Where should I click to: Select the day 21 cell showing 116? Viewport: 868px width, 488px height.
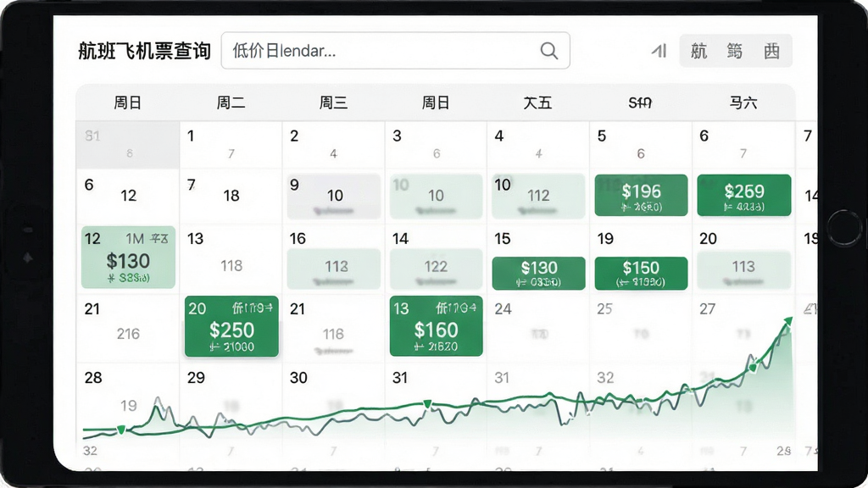[x=333, y=328]
